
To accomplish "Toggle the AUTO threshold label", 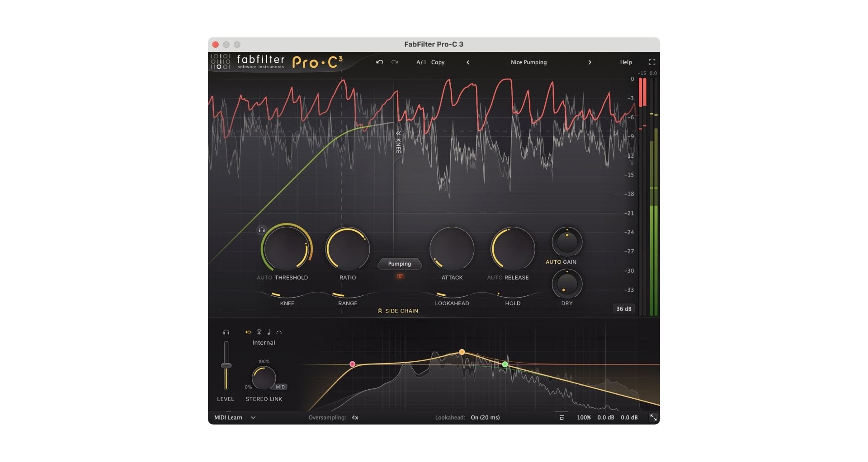I will click(x=264, y=278).
